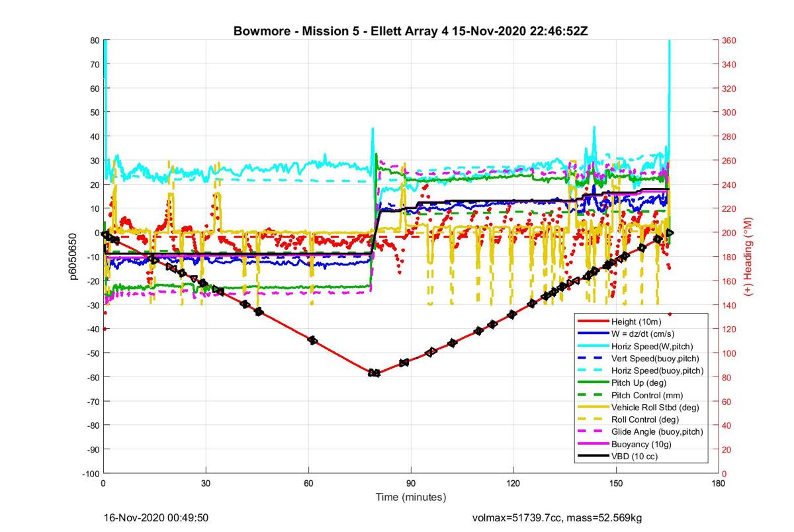The width and height of the screenshot is (794, 532).
Task: Click the marker at the Height line's deepest point
Action: coord(375,373)
